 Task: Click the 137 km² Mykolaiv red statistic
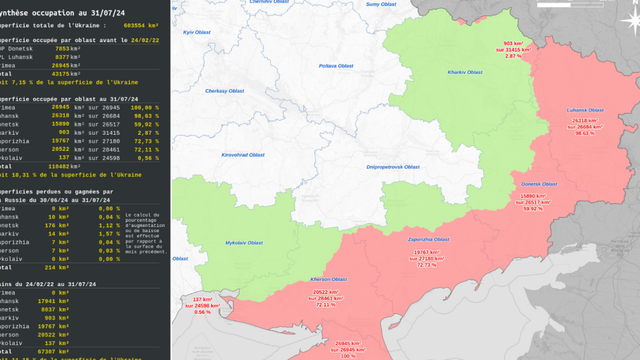[202, 300]
